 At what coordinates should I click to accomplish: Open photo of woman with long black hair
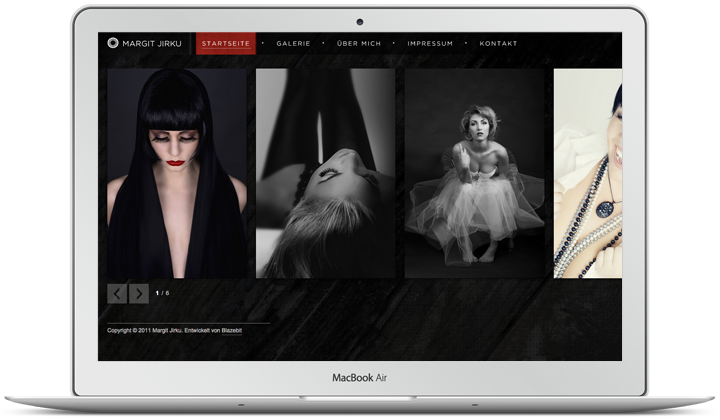pos(177,174)
